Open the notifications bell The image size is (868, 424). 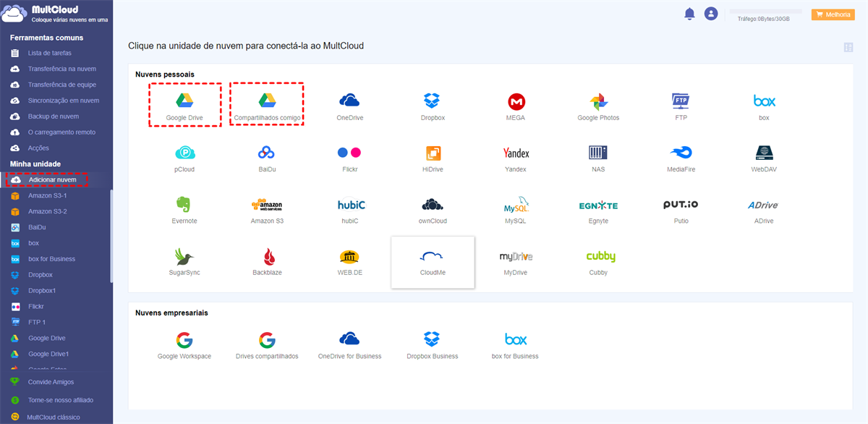pos(689,14)
